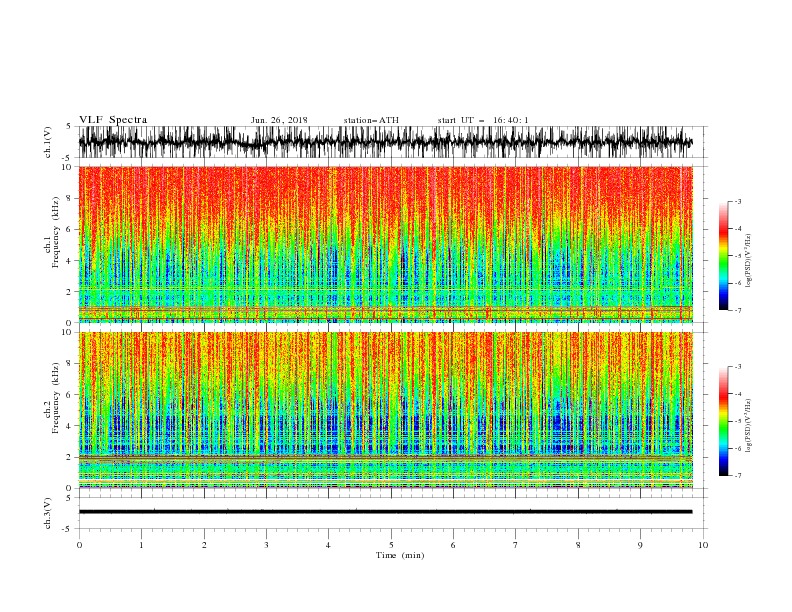Click the "ch.1(V)" axis label
This screenshot has width=792, height=612.
(x=47, y=142)
